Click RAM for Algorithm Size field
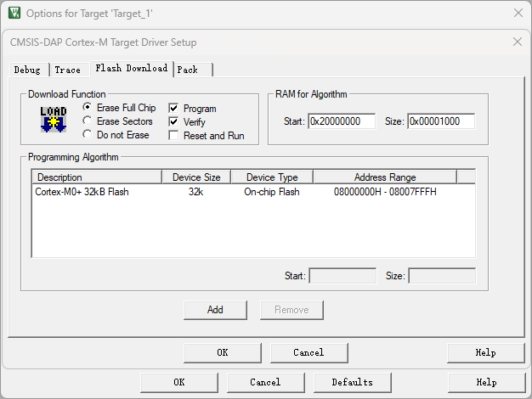Viewport: 532px width, 399px height. click(441, 121)
